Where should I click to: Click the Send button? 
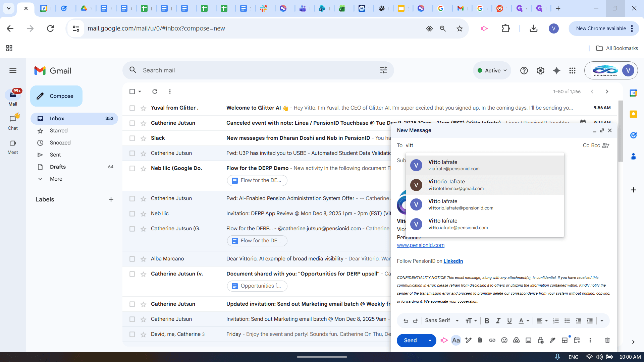[410, 340]
